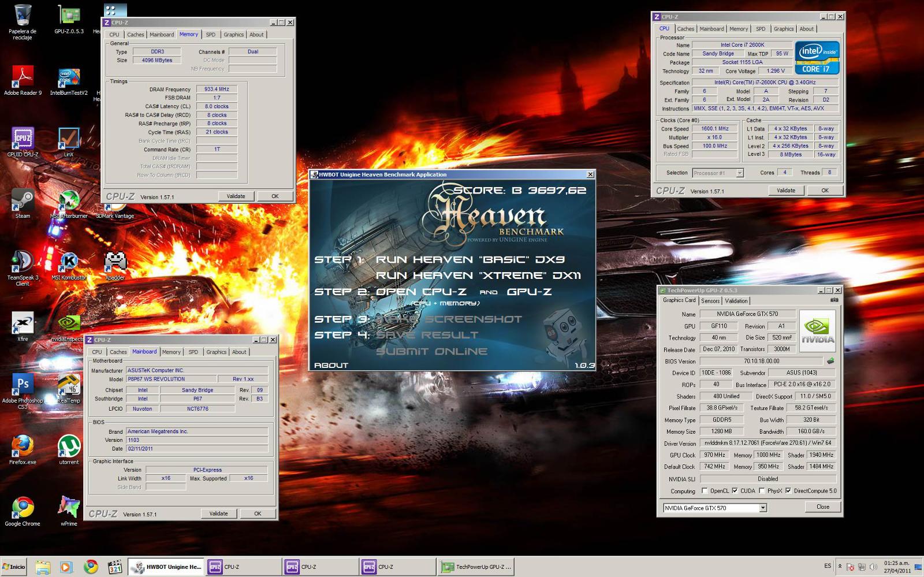Open Graphics tab in Mainboard CPU-Z window

coord(217,352)
